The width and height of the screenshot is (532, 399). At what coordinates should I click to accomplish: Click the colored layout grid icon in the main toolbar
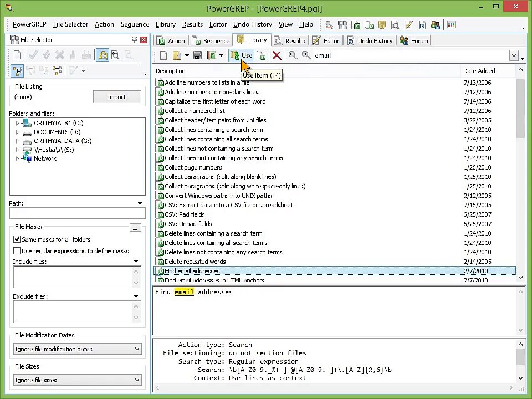pyautogui.click(x=451, y=25)
